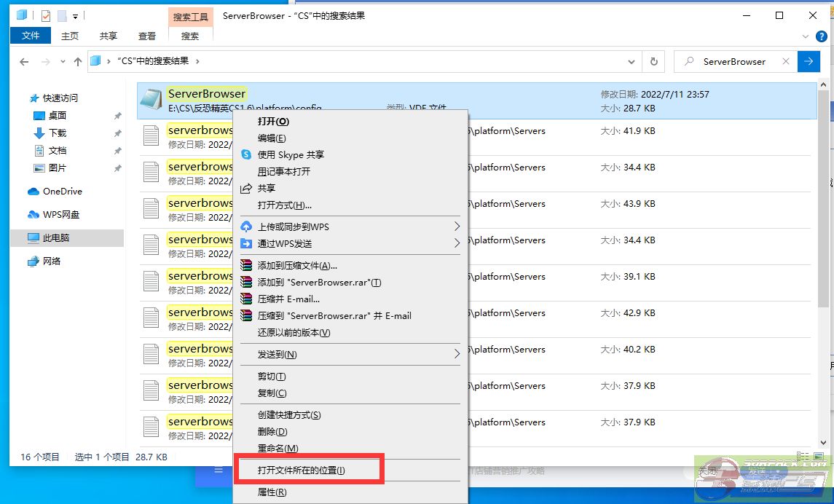Click the WinRAR icon for 添加到压缩文件

point(246,266)
